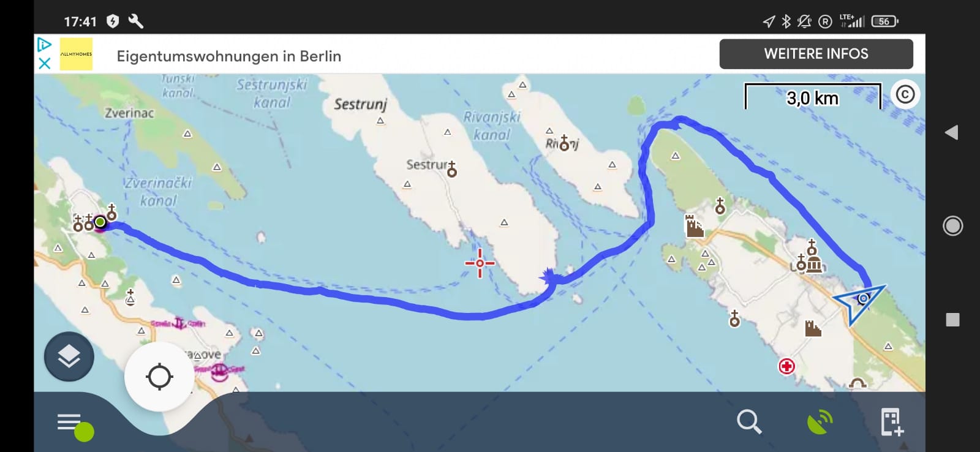This screenshot has height=452, width=980.
Task: Tap the Android back navigation button
Action: click(x=951, y=132)
